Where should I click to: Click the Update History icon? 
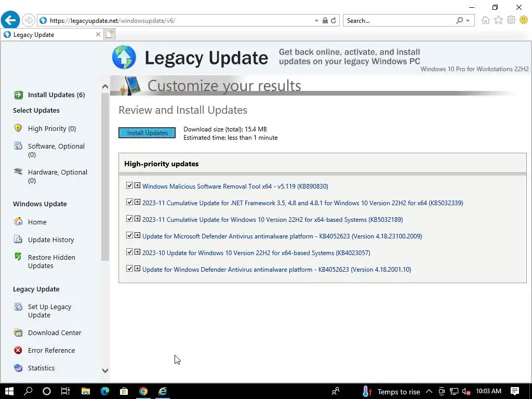pyautogui.click(x=18, y=239)
